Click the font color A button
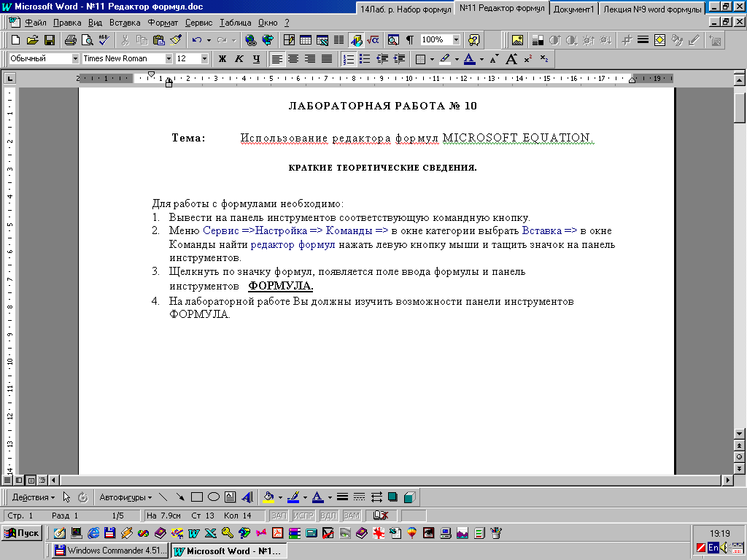Screen dimensions: 747x560 (x=469, y=59)
